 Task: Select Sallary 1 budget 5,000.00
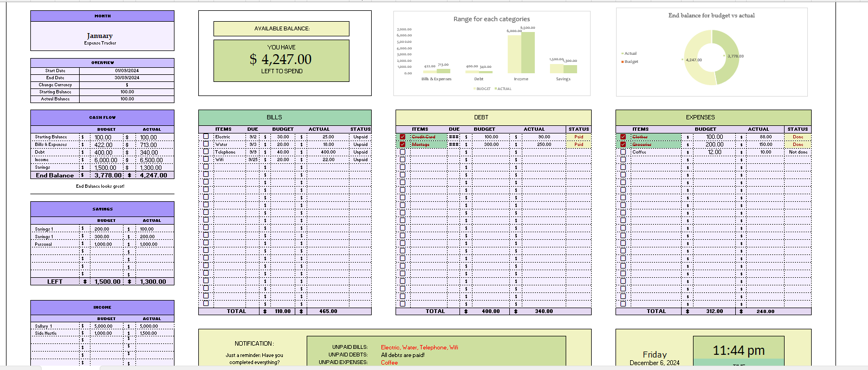click(x=103, y=326)
